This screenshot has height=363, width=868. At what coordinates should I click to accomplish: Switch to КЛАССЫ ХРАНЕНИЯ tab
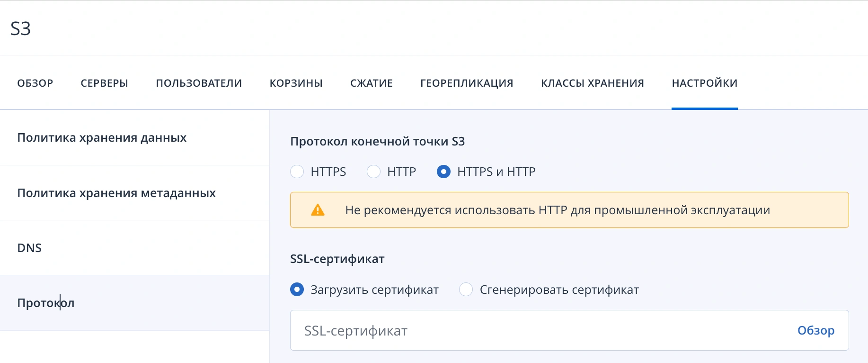592,82
